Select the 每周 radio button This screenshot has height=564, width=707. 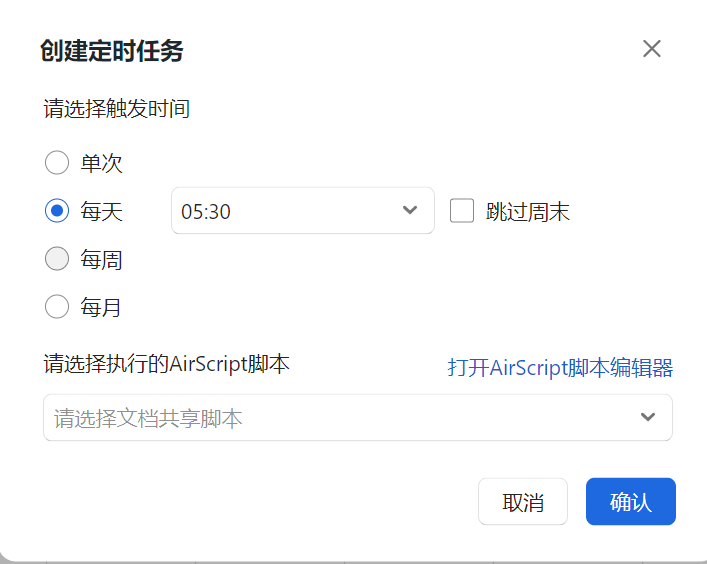(57, 260)
